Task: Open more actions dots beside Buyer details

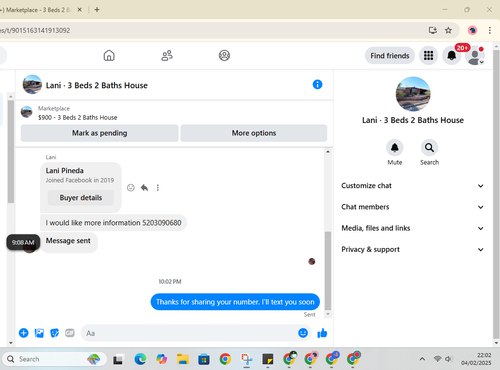Action: (x=158, y=188)
